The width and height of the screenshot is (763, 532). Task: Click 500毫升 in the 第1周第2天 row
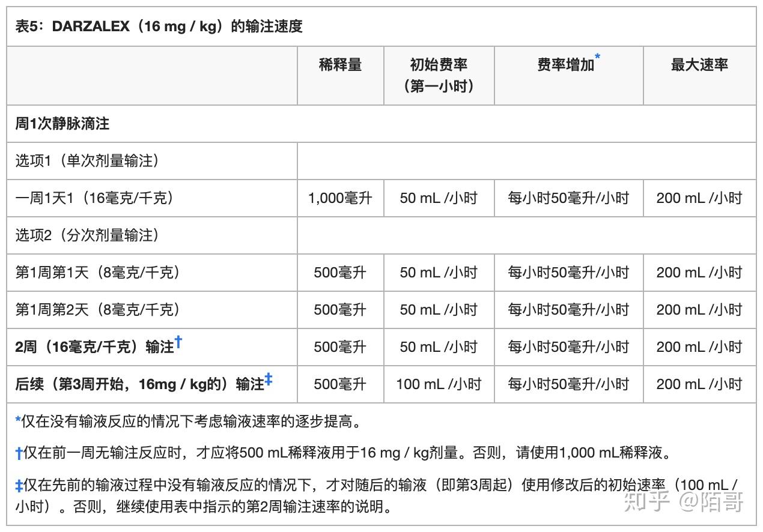340,310
